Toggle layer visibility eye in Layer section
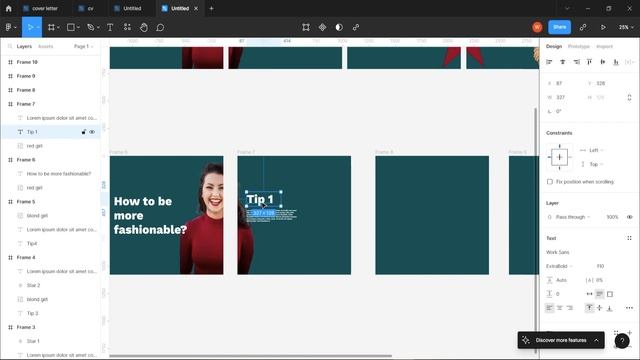The image size is (640, 360). pos(630,217)
